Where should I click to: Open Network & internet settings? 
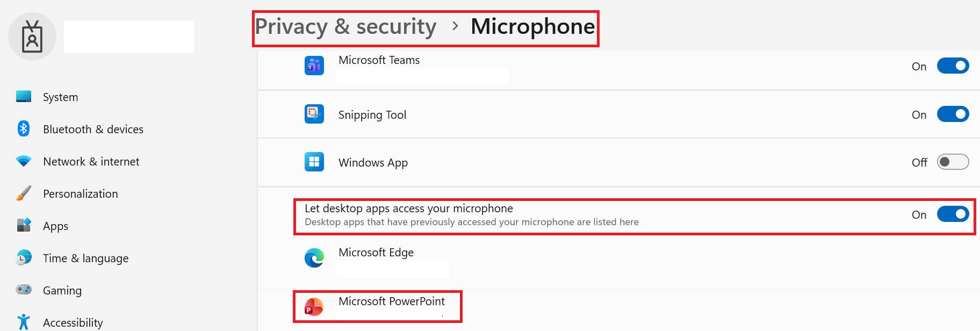(x=91, y=162)
